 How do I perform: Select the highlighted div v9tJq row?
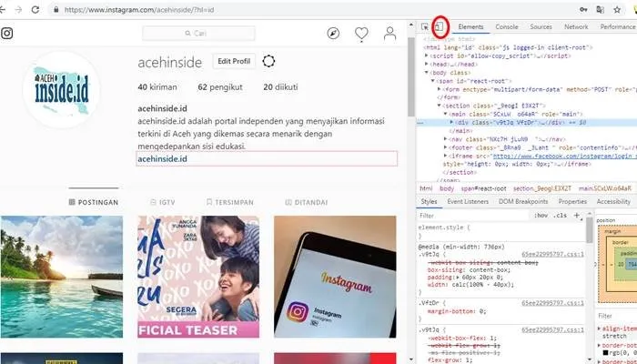pos(527,122)
